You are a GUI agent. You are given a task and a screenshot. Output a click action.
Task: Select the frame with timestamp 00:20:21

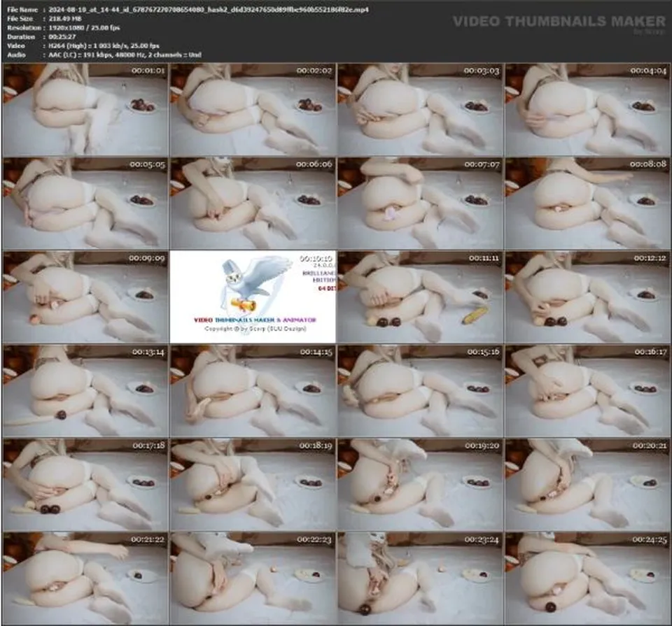point(587,485)
